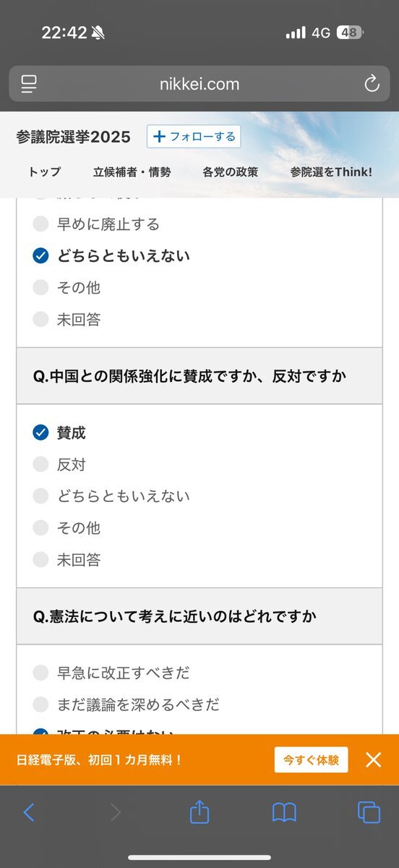Open Safari bookmarks book icon
399x868 pixels.
[284, 812]
